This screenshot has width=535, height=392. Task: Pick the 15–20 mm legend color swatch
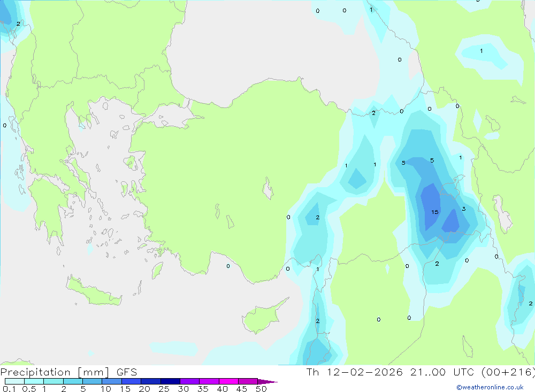point(132,381)
